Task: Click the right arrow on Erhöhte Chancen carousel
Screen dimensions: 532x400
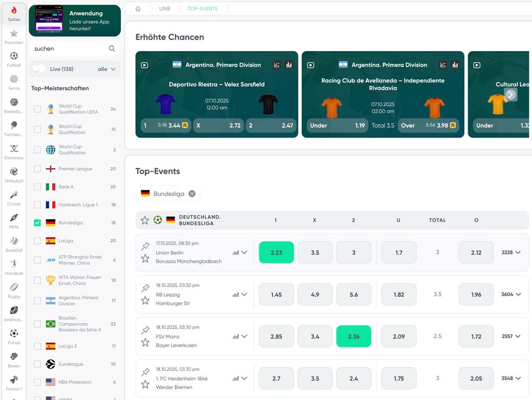Action: (x=510, y=95)
